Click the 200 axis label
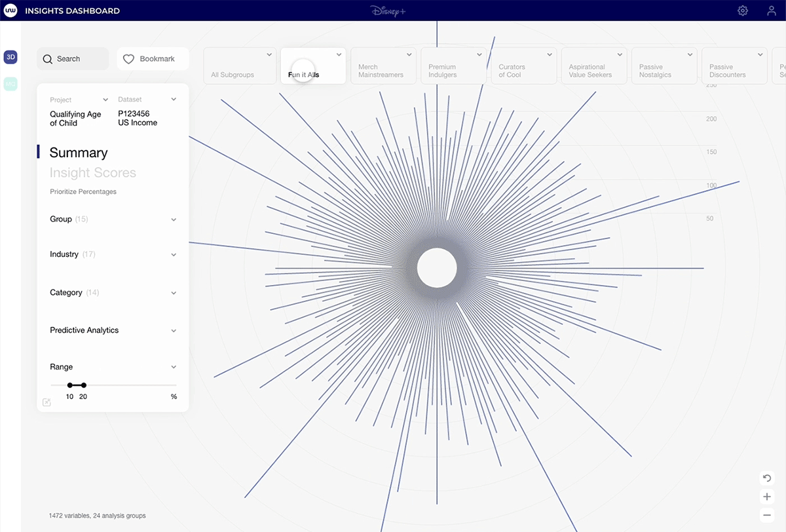The width and height of the screenshot is (786, 532). [711, 119]
